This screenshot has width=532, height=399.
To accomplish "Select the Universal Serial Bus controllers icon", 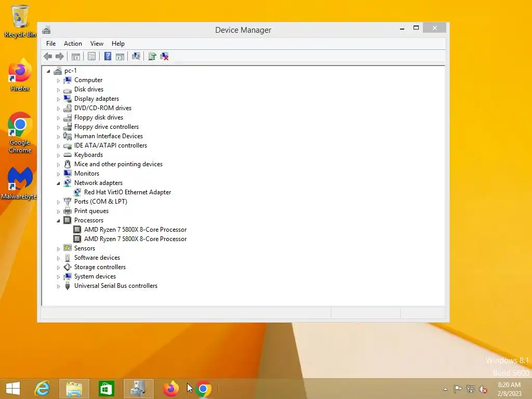I will click(68, 286).
